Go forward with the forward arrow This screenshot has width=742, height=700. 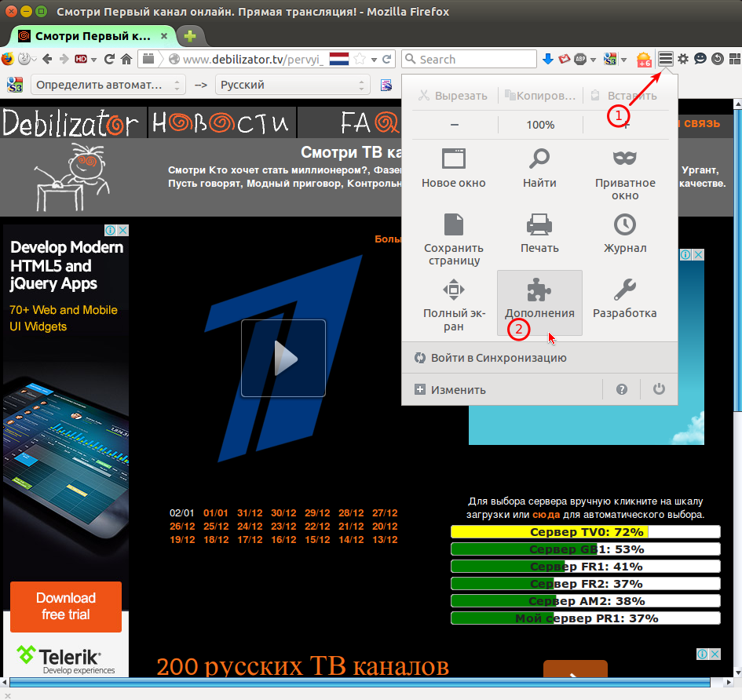[x=64, y=59]
